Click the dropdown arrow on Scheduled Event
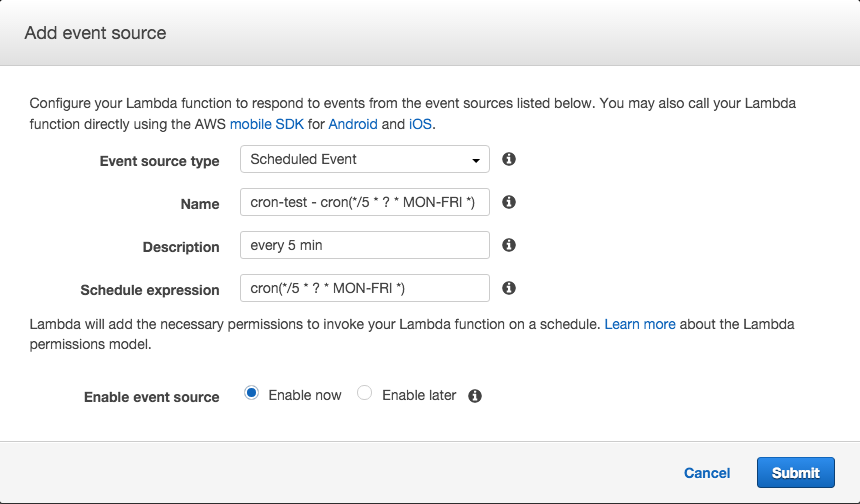The width and height of the screenshot is (860, 504). click(x=476, y=161)
